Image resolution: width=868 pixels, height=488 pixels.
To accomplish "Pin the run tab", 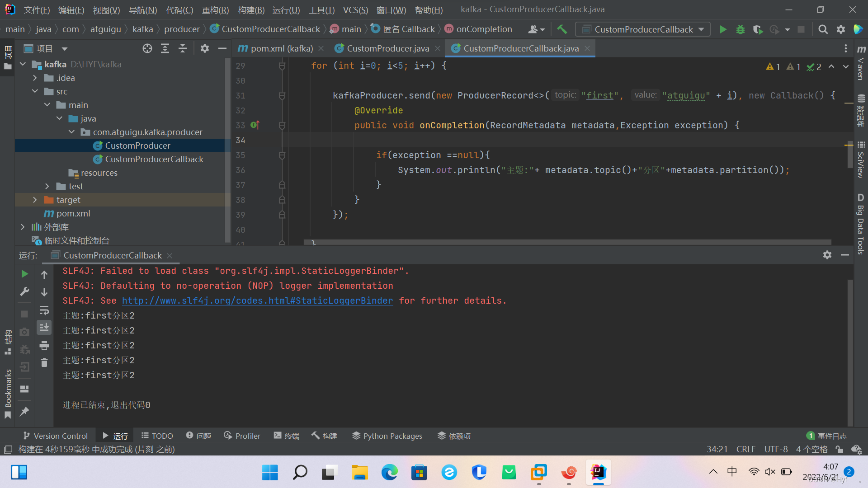I will pyautogui.click(x=24, y=411).
